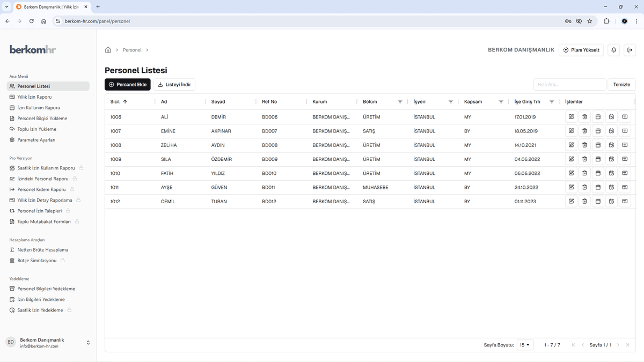This screenshot has height=362, width=644.
Task: Click the trash icon for AYŞE GÜVEN
Action: point(584,187)
